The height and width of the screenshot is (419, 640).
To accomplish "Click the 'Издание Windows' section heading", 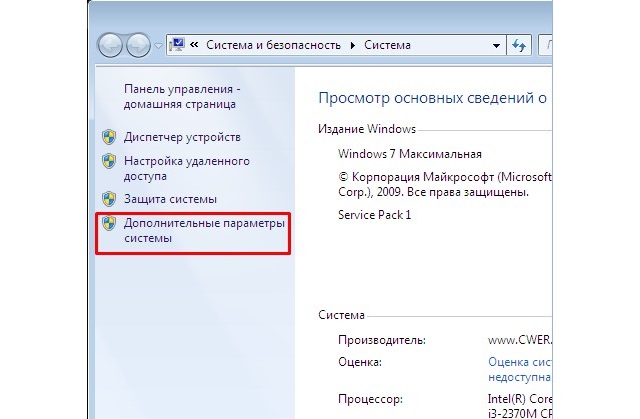I will tap(367, 129).
